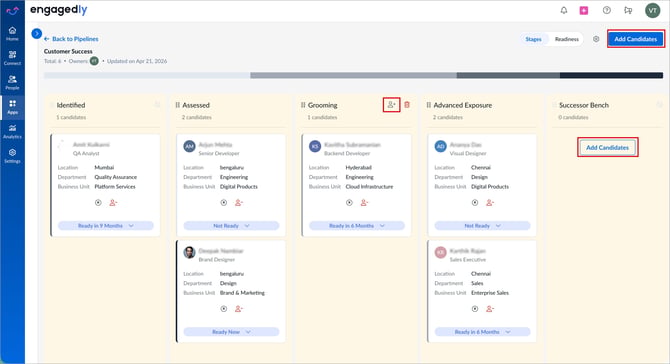Grab the Grooming column drag handle

(303, 105)
